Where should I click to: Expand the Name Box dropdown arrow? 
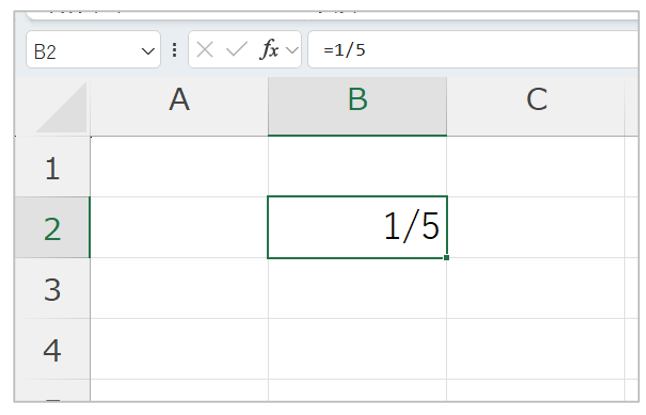point(148,51)
